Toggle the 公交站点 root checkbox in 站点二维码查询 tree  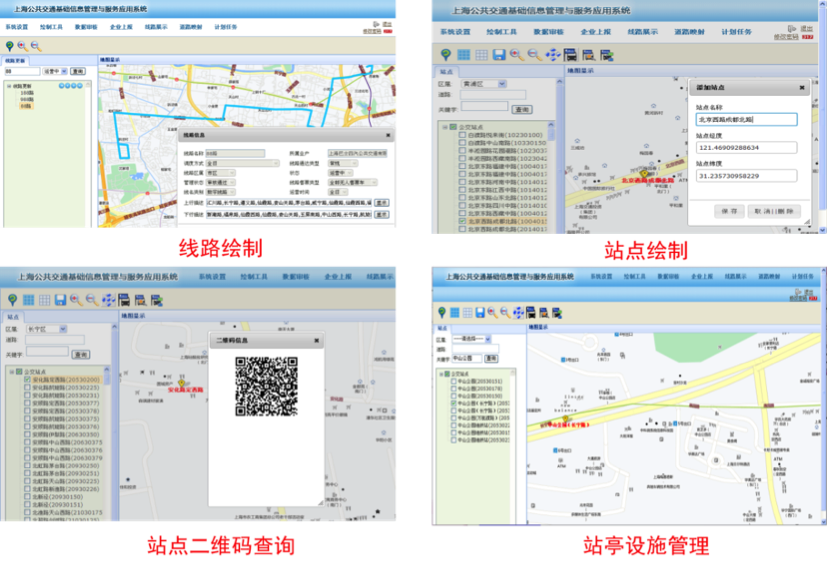[20, 371]
